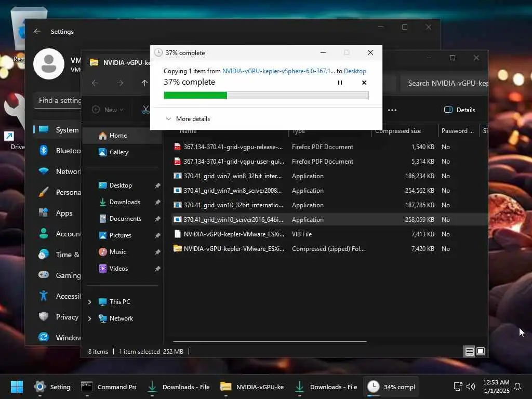Select the NVIDIA-vGPU-kepler VIB File
The width and height of the screenshot is (532, 399).
[x=329, y=234]
